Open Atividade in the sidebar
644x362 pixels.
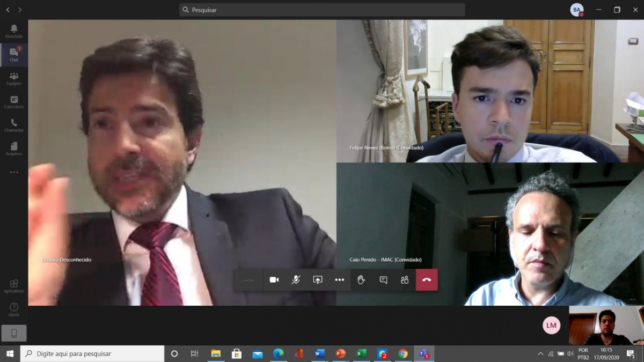(14, 31)
